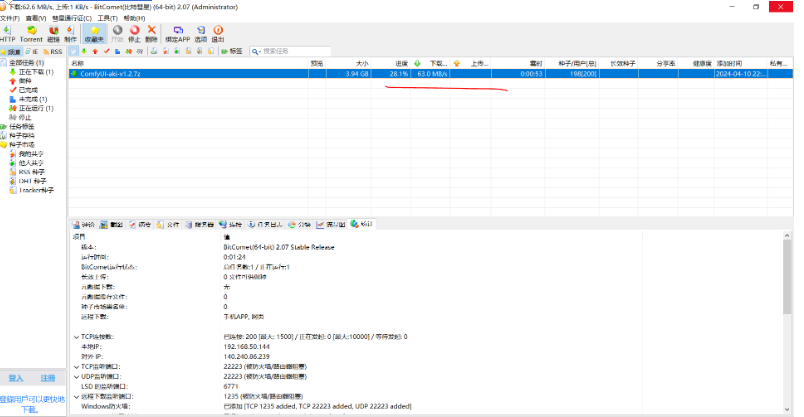Image resolution: width=804 pixels, height=417 pixels.
Task: Click the 注册 register link
Action: [47, 379]
